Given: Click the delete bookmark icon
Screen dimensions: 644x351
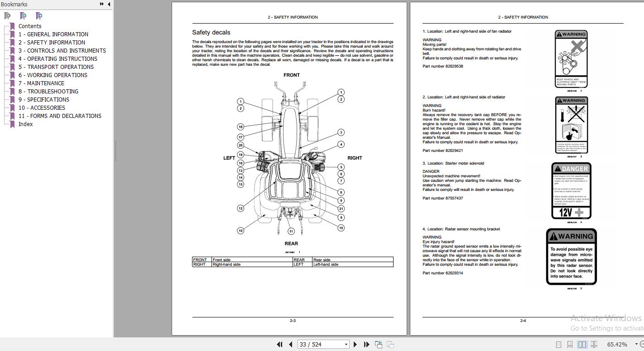Looking at the screenshot, I should point(8,16).
